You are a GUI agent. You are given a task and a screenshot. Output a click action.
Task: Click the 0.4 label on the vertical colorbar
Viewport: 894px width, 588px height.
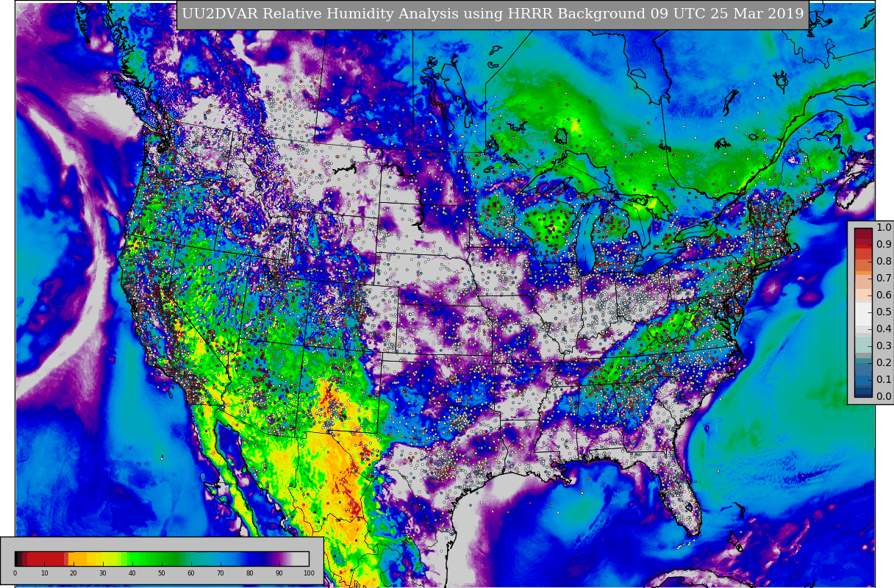tap(884, 329)
